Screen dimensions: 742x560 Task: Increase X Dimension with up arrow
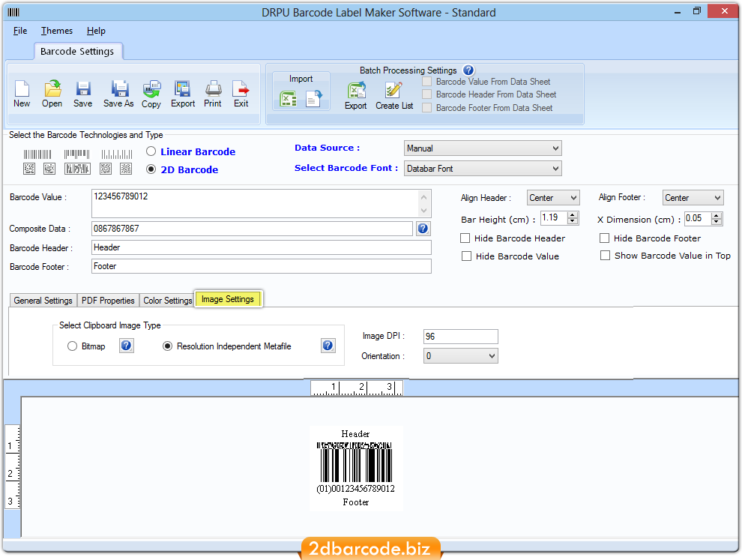(717, 216)
